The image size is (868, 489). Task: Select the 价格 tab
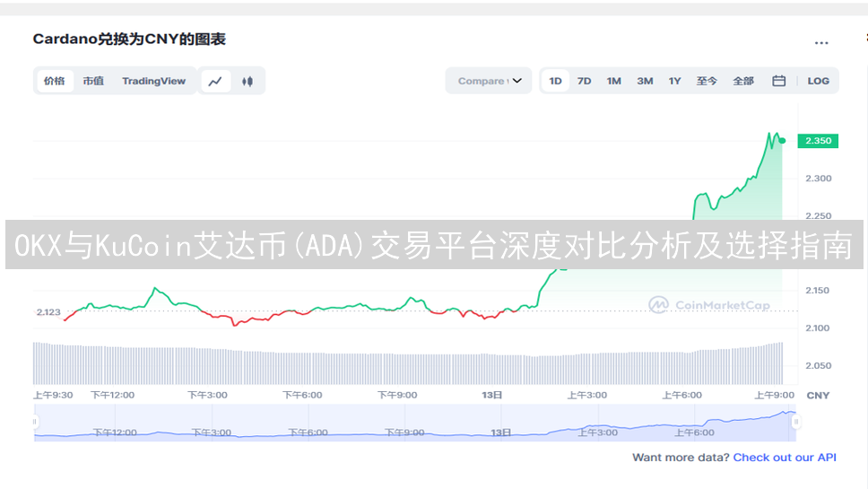click(x=54, y=81)
